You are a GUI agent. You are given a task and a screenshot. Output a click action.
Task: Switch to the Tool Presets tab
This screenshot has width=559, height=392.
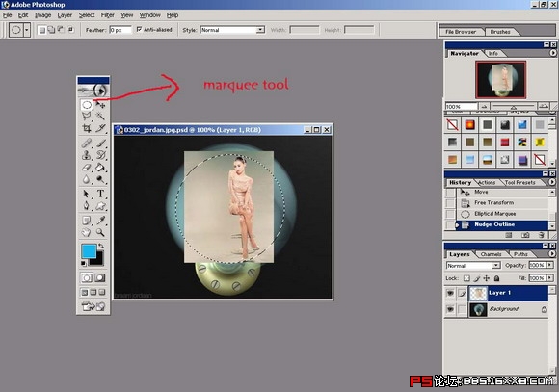coord(519,182)
